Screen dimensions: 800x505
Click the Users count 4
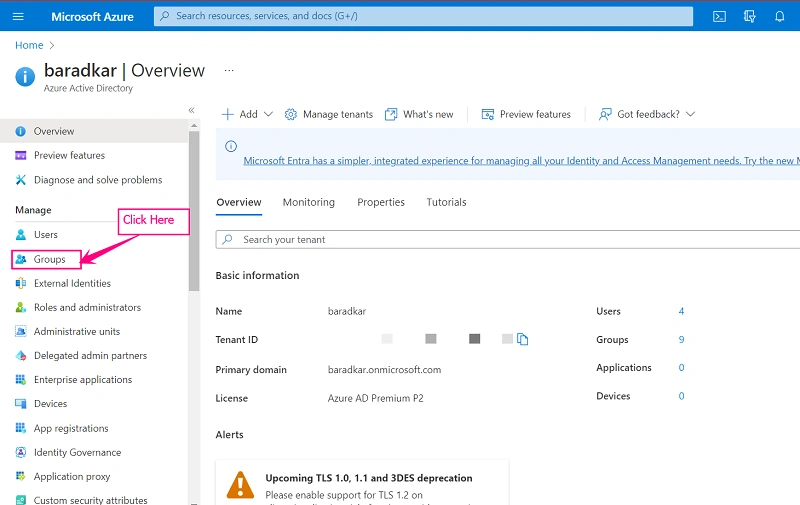point(681,311)
